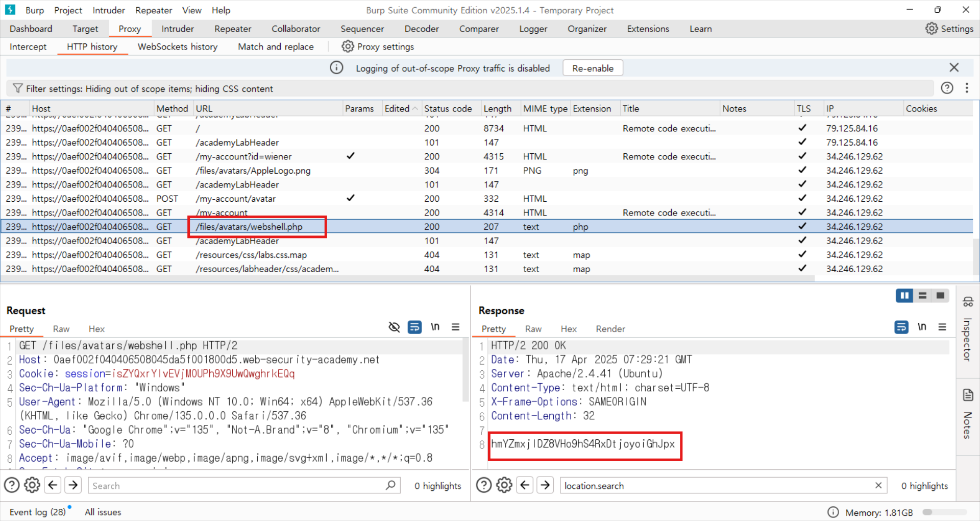Click the memory info icon in status bar
The width and height of the screenshot is (980, 521).
833,512
